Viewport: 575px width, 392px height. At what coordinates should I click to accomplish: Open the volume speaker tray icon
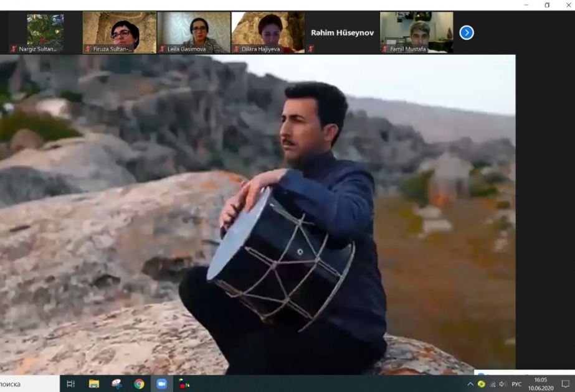tap(502, 384)
